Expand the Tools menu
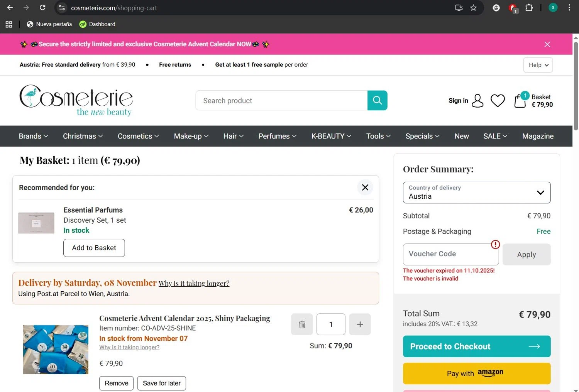The height and width of the screenshot is (392, 579). pos(378,136)
